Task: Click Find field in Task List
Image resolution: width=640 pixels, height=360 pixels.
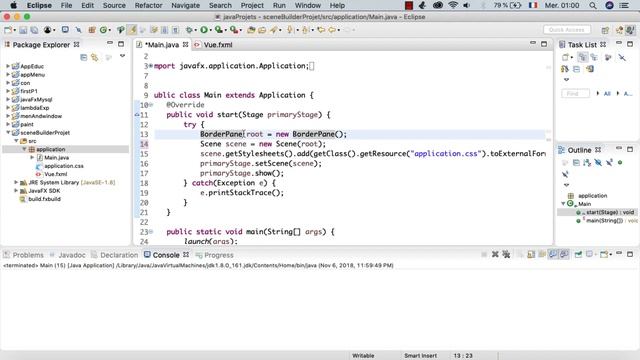Action: 575,94
